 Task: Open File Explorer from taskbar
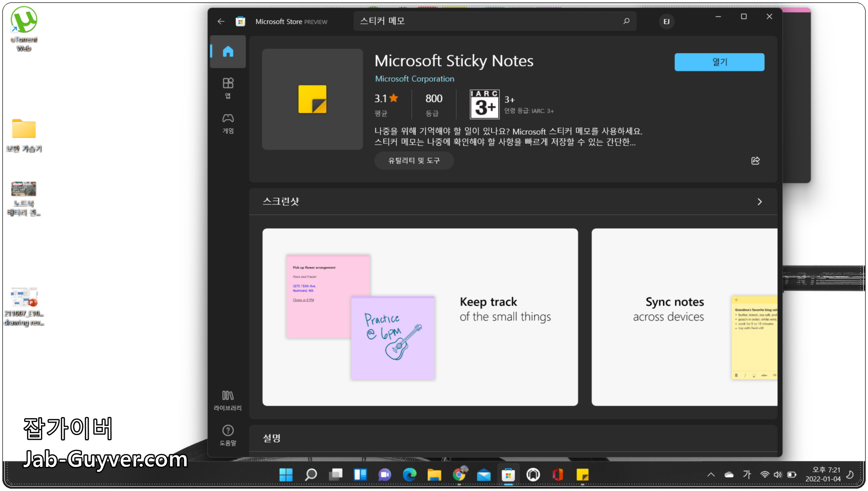(434, 475)
